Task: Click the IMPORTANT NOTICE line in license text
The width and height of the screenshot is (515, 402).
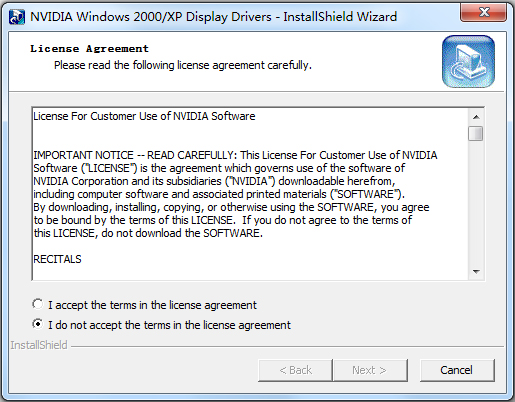Action: coord(235,155)
